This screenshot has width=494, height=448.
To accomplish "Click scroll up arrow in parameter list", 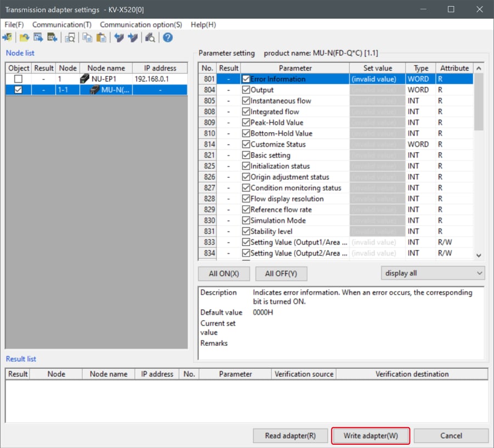I will point(478,68).
